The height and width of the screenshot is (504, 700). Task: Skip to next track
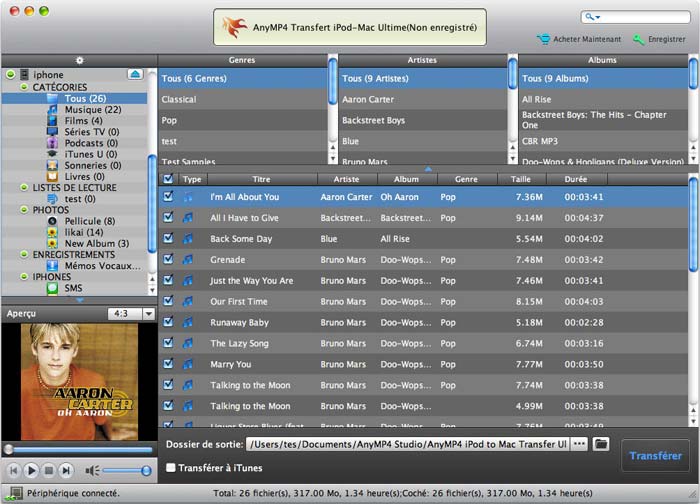66,470
